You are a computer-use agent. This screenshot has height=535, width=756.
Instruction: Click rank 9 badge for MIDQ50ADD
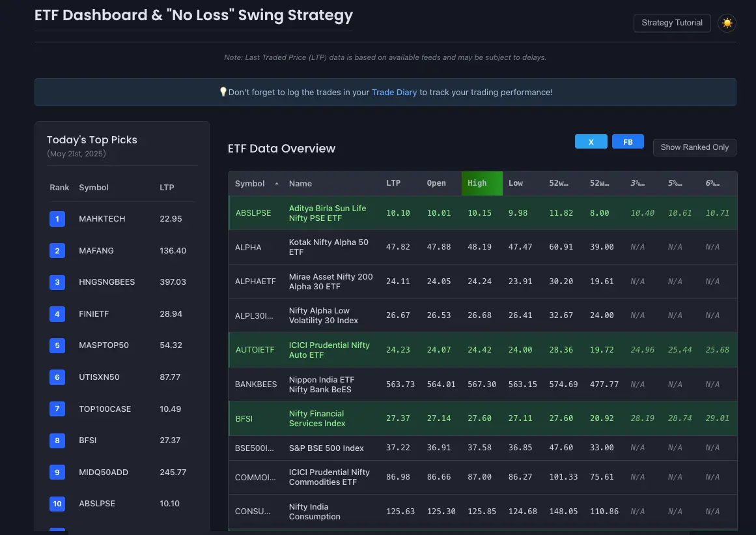57,472
